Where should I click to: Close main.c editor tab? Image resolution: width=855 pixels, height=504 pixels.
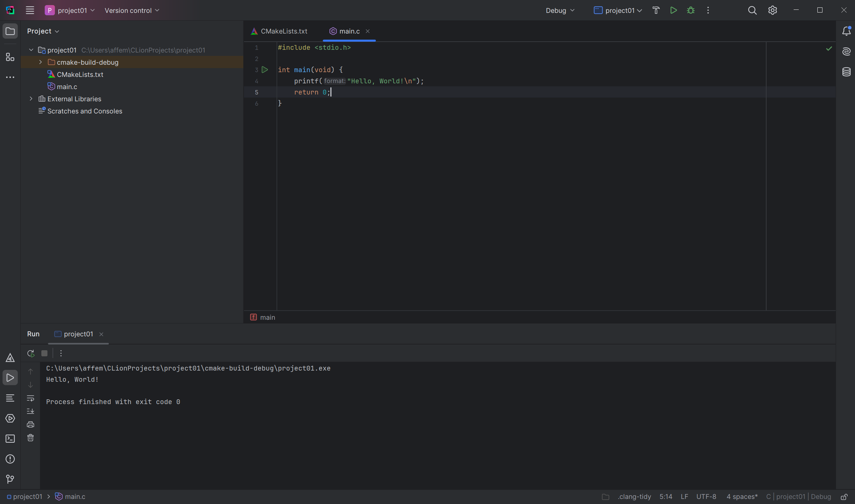coord(368,31)
